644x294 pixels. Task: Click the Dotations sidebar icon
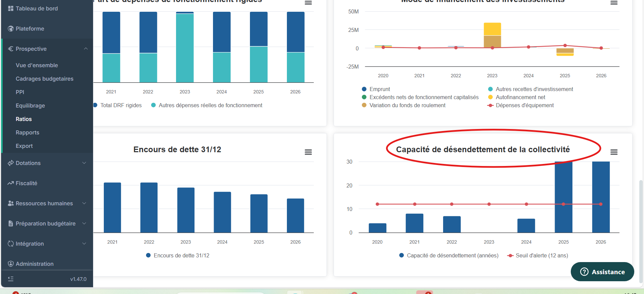[11, 163]
